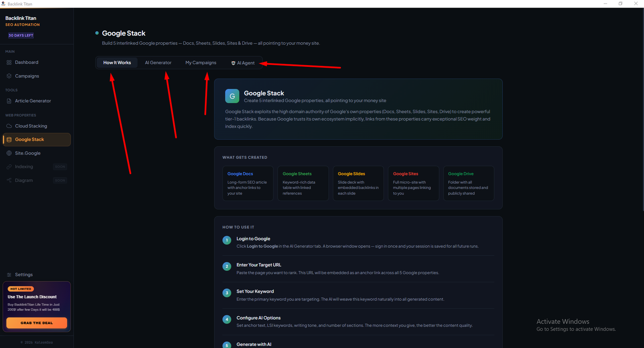Click the Backlink Titan title bar icon

[3, 4]
